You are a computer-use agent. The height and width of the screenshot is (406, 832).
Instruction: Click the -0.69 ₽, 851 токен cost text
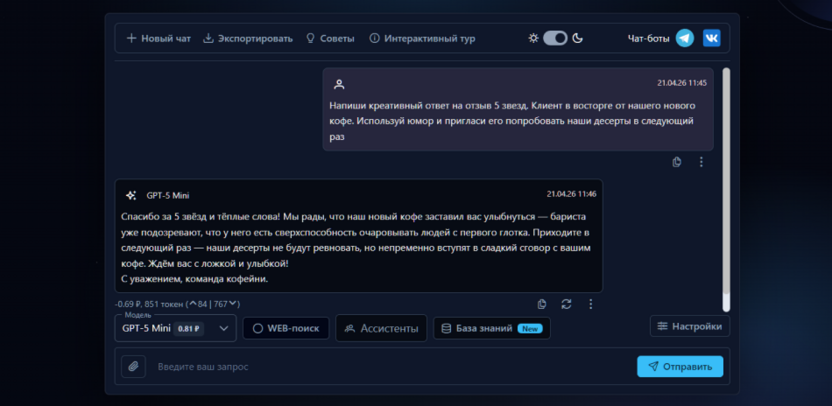tap(149, 304)
